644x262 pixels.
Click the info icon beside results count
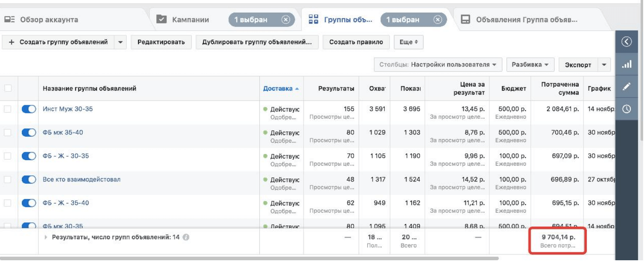[186, 238]
